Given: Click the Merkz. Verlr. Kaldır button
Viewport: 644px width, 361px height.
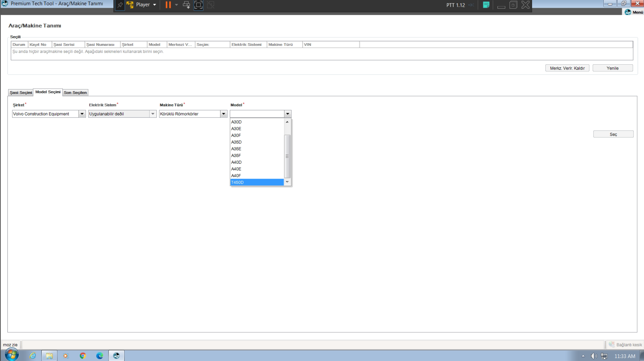Looking at the screenshot, I should click(x=567, y=68).
